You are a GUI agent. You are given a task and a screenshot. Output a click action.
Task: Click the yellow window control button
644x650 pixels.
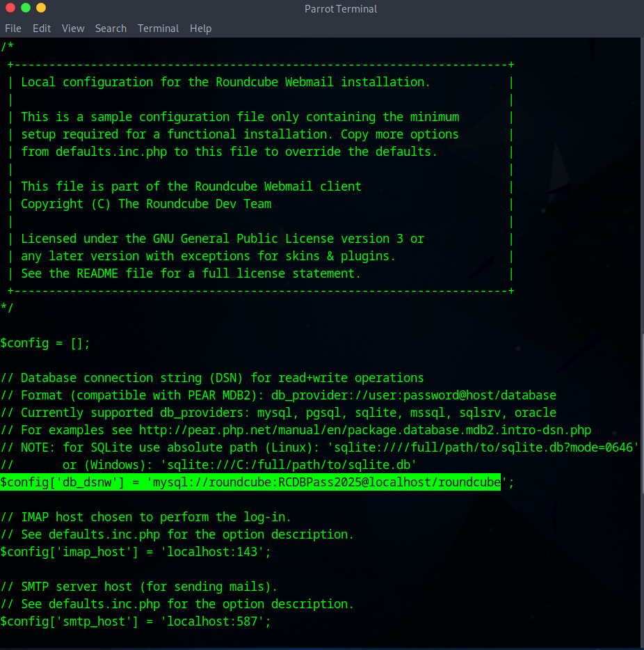[41, 8]
